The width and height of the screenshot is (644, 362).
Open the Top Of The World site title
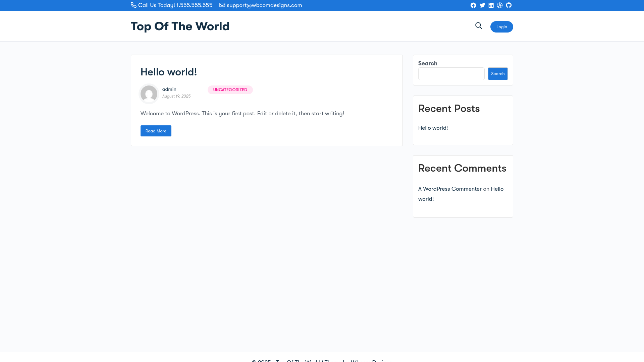coord(180,26)
